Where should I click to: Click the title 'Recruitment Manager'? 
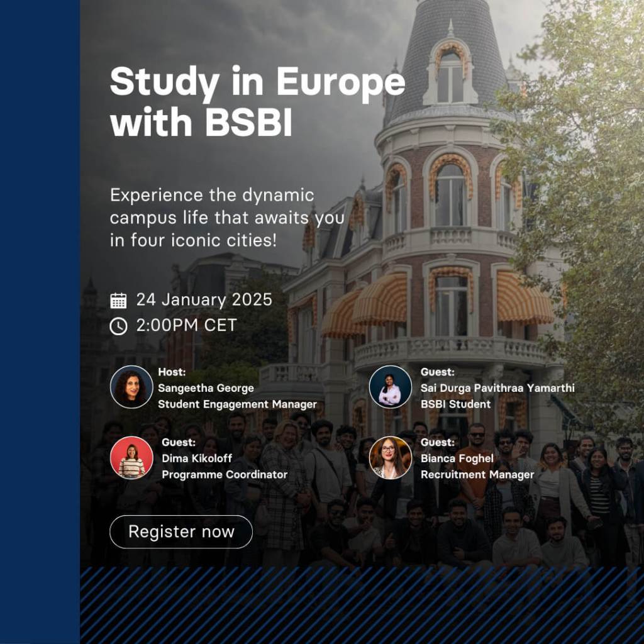click(x=477, y=475)
